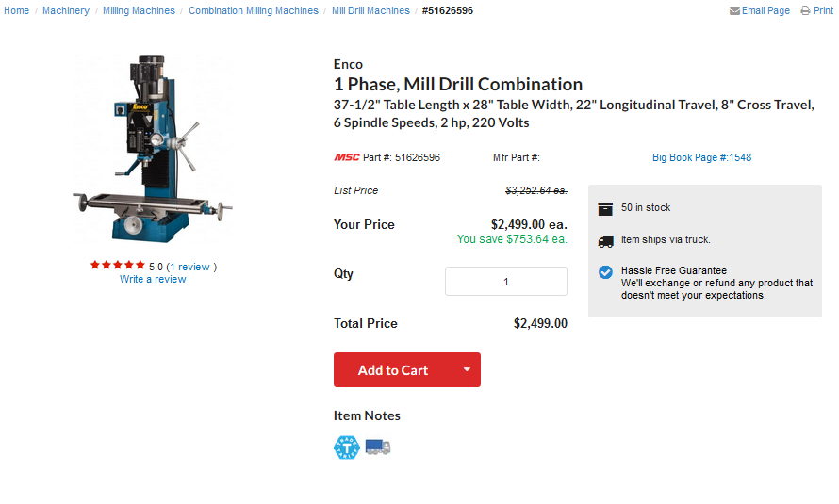Click the MSC logo next to Part #
This screenshot has width=839, height=504.
[x=347, y=157]
